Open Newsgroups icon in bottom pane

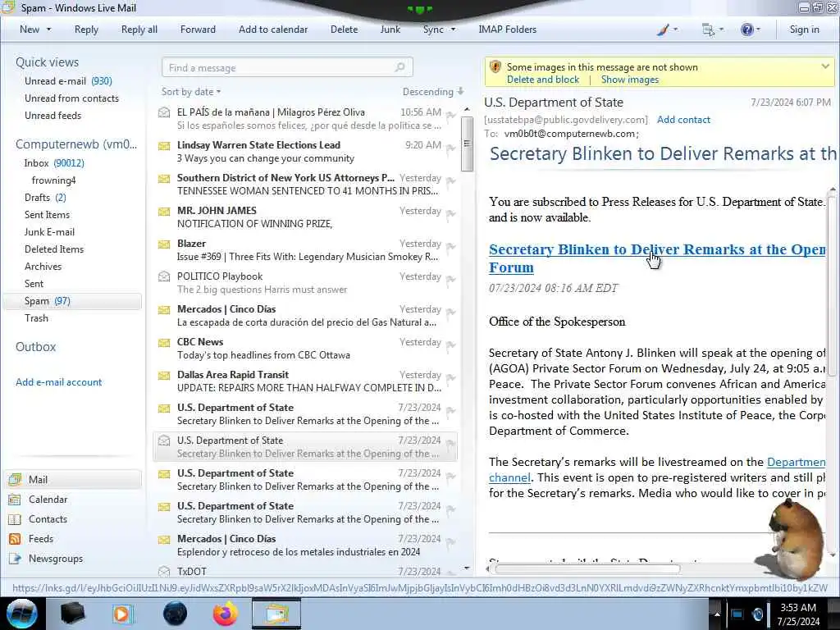(15, 559)
